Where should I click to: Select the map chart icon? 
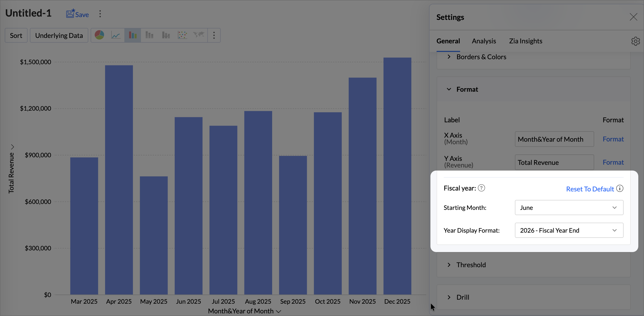(199, 35)
